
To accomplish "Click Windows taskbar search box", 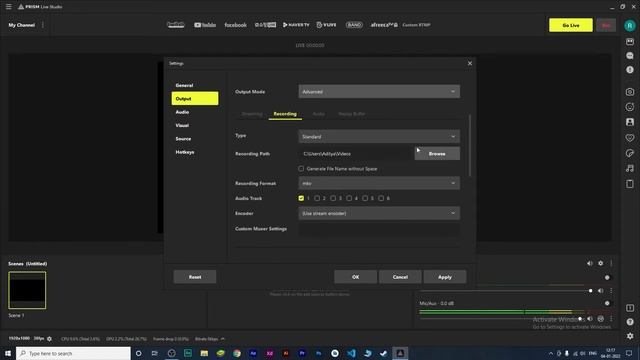I will pos(73,353).
